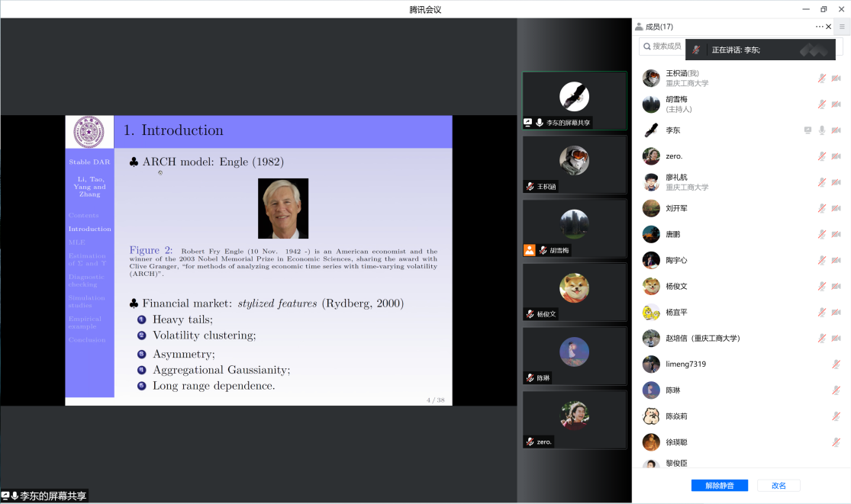Click the screen-share icon in 李东's row

coord(807,130)
